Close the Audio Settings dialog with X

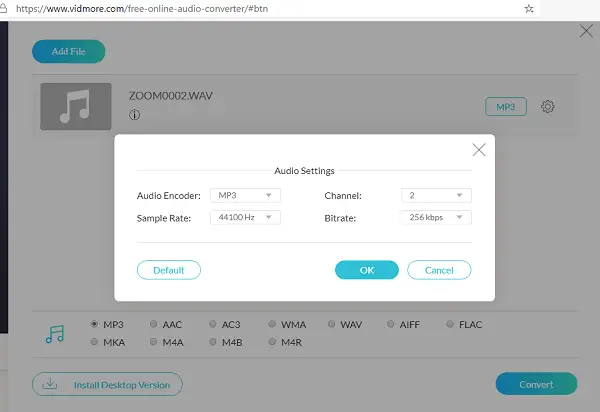(479, 150)
